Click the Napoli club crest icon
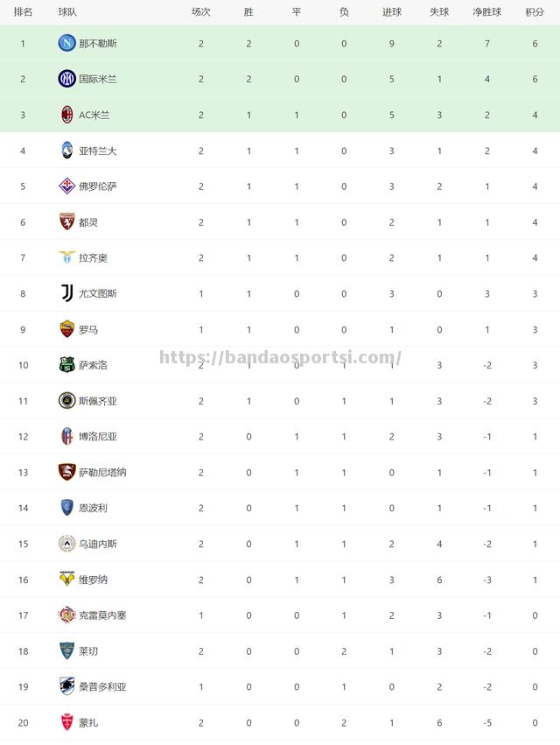 67,43
